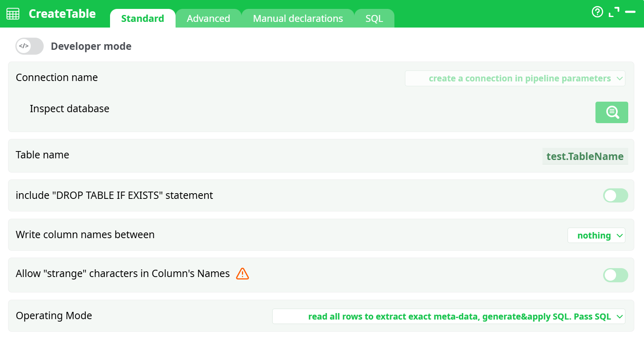
Task: Select the Standard tab
Action: coord(142,19)
